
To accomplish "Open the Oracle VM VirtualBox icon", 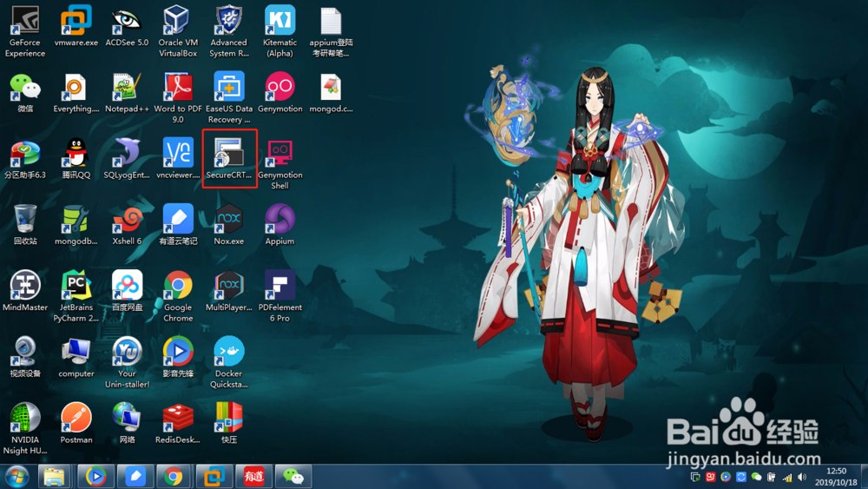I will pyautogui.click(x=178, y=31).
